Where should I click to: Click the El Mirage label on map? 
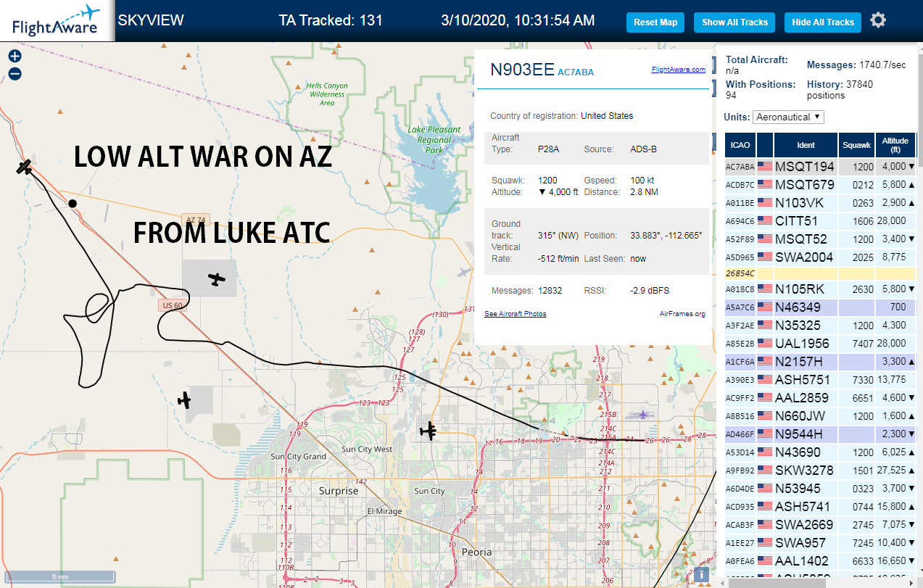(385, 510)
